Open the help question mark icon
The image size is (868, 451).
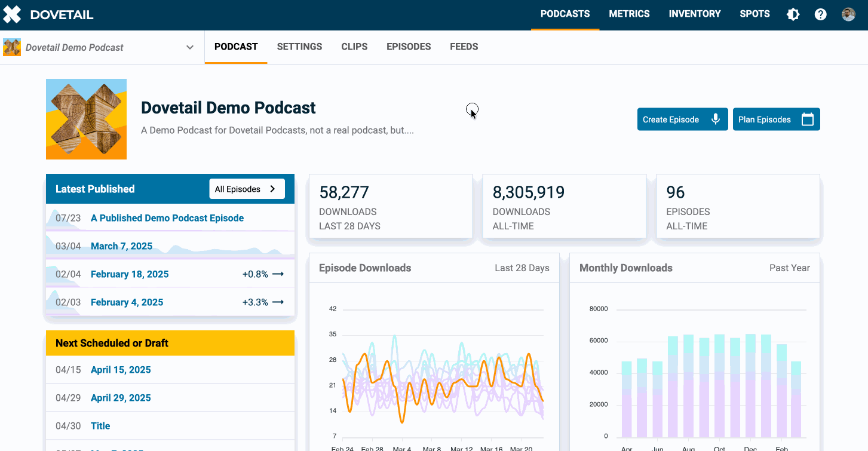[x=821, y=14]
